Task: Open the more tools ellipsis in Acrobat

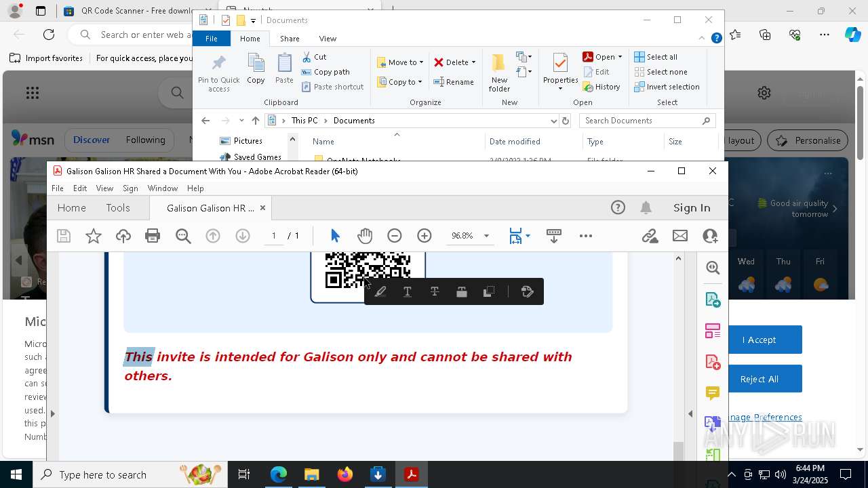Action: point(586,236)
